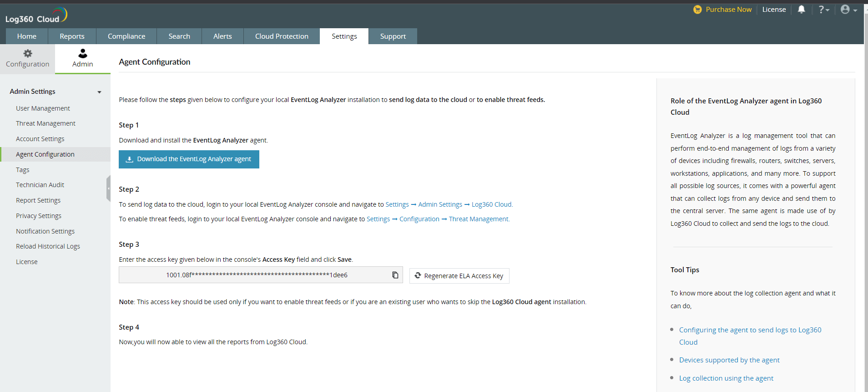Open License in Admin Settings sidebar
This screenshot has height=392, width=868.
[27, 262]
